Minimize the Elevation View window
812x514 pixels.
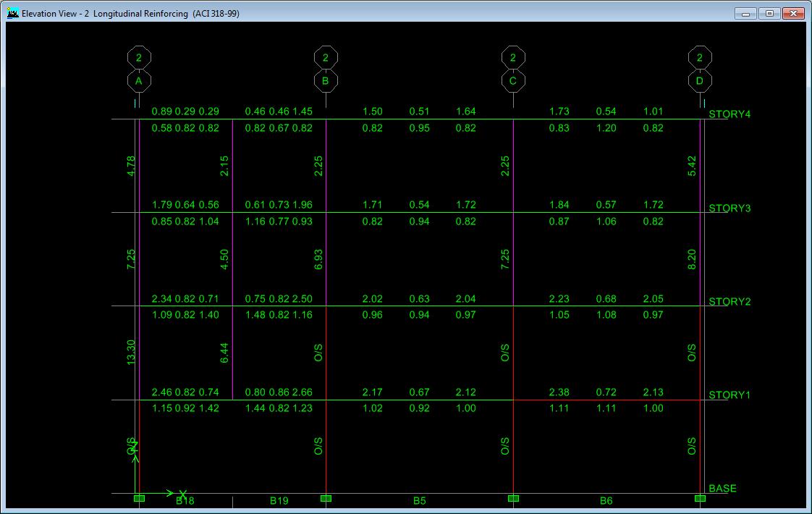point(745,14)
